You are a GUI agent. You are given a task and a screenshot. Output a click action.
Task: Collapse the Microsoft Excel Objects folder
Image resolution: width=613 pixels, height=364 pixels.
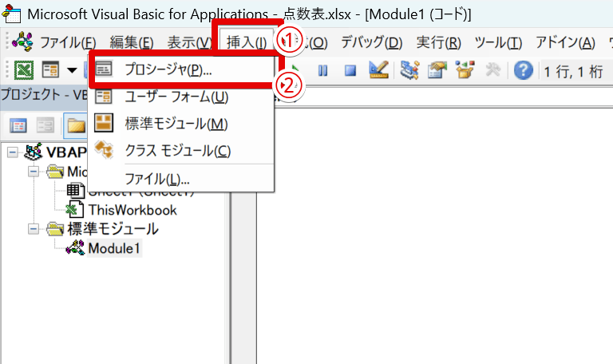click(34, 172)
